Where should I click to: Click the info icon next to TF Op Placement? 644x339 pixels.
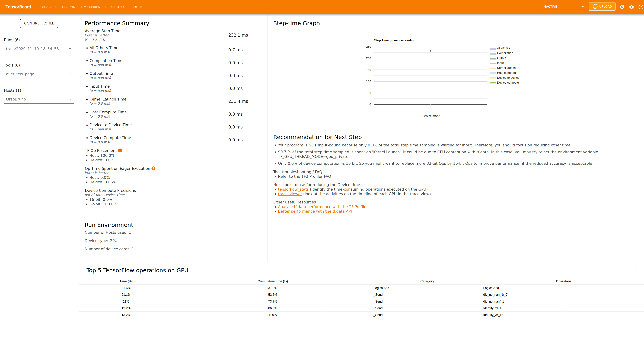120,150
